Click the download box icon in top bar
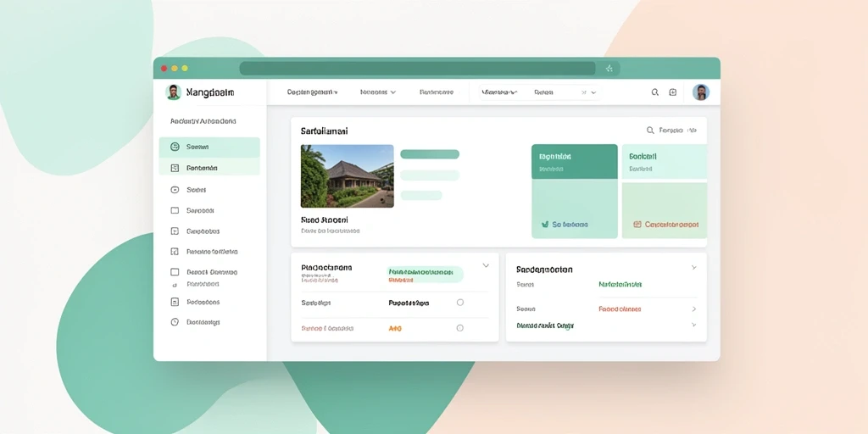Image resolution: width=868 pixels, height=434 pixels. [672, 92]
